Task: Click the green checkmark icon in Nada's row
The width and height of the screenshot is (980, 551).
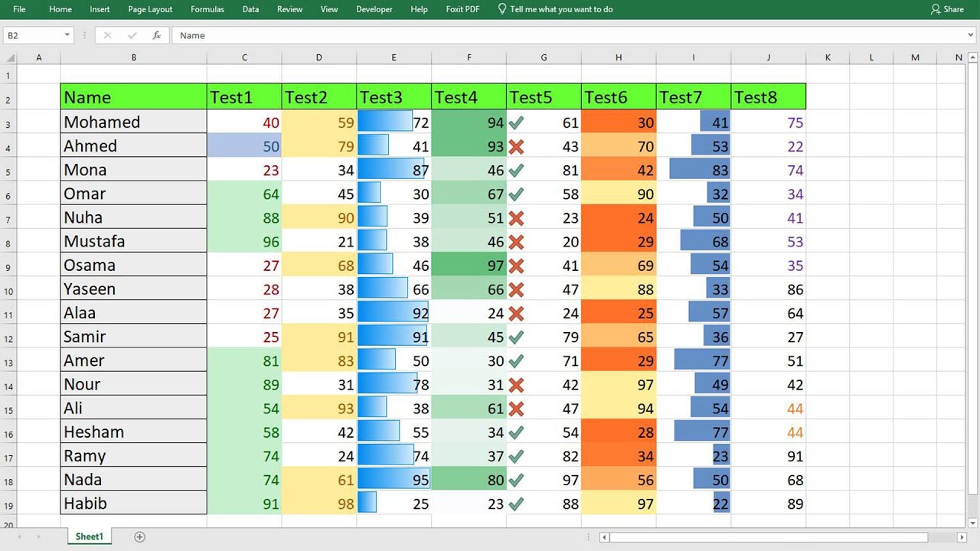Action: (517, 480)
